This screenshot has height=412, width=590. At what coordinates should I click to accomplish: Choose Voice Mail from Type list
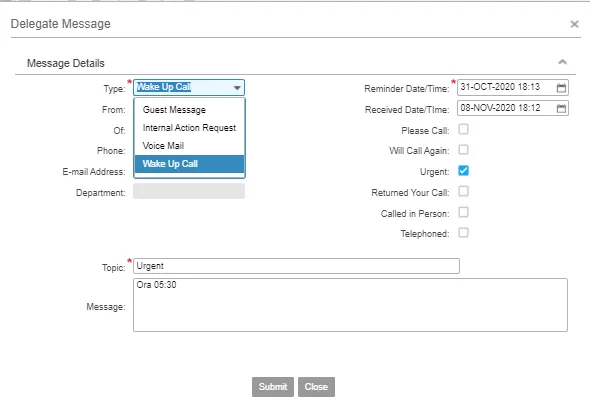tap(190, 146)
